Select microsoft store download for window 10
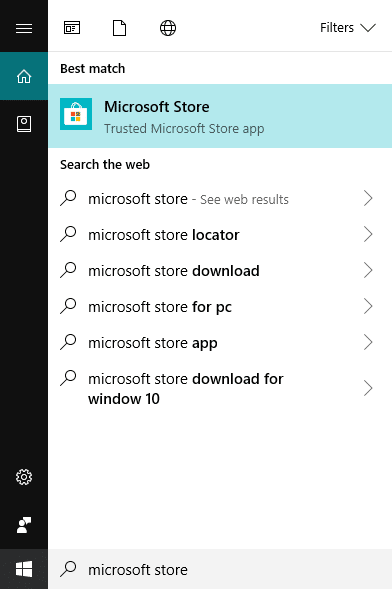The width and height of the screenshot is (392, 589). (220, 388)
